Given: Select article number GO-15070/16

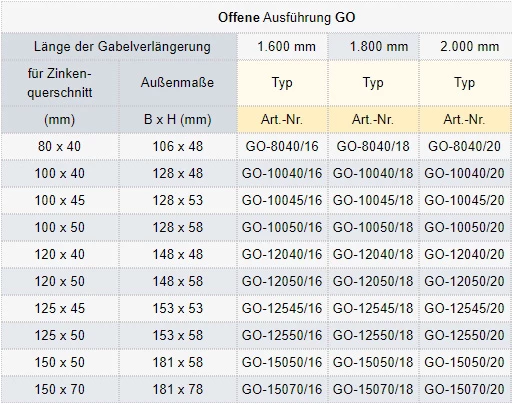Looking at the screenshot, I should (x=282, y=389).
